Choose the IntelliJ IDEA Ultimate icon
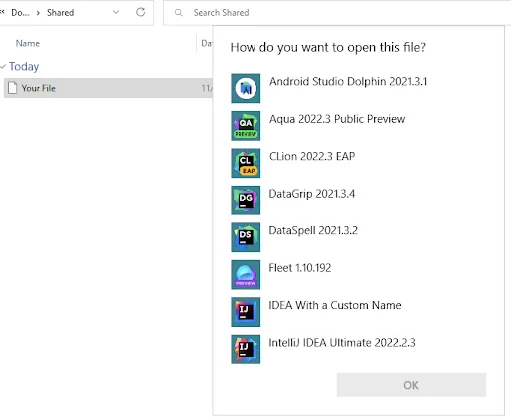511x420 pixels. tap(246, 349)
